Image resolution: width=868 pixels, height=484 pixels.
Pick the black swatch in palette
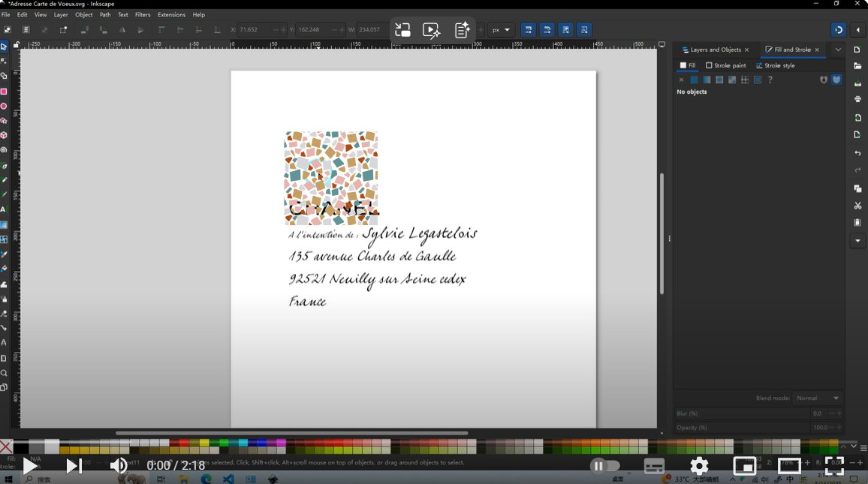pyautogui.click(x=20, y=446)
